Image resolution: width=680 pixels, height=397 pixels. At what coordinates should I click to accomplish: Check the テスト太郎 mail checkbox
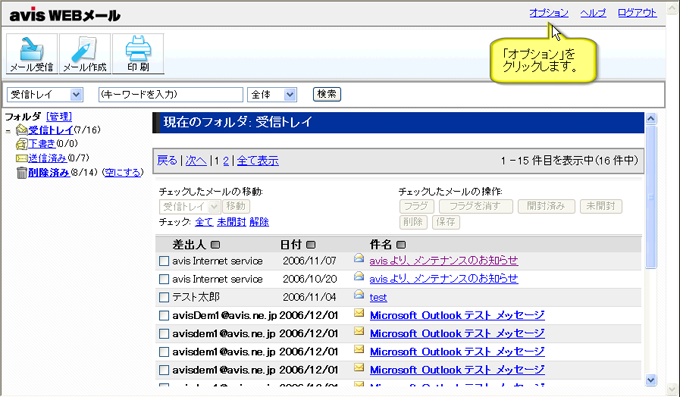(164, 297)
